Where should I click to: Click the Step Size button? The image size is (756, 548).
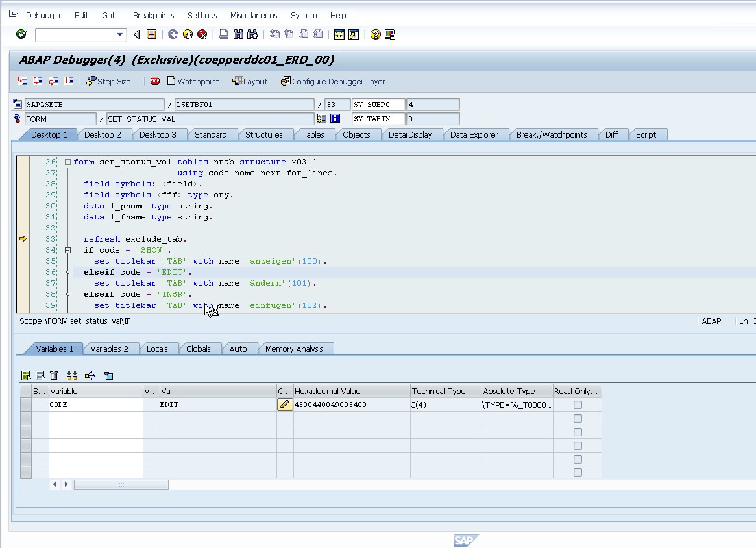pos(108,81)
